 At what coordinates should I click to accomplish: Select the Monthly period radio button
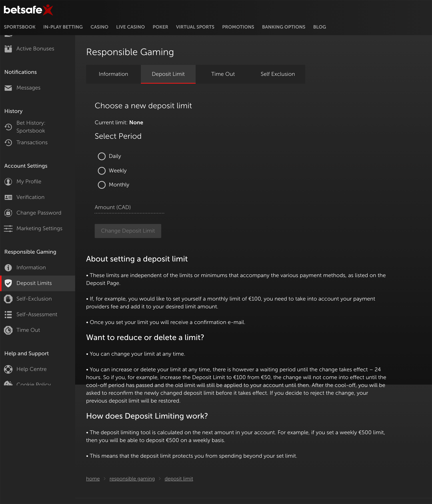point(102,185)
